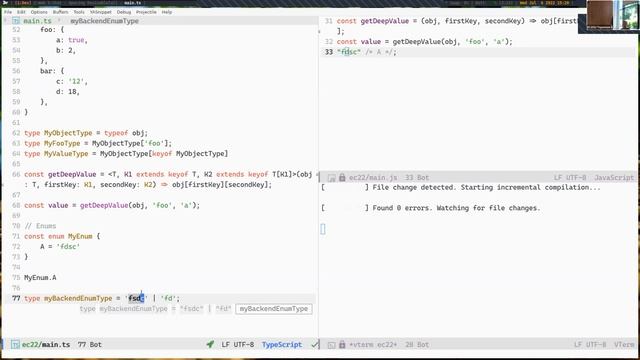Click the '33 Bot' position in main.js mode line
Image resolution: width=640 pixels, height=360 pixels.
(417, 178)
